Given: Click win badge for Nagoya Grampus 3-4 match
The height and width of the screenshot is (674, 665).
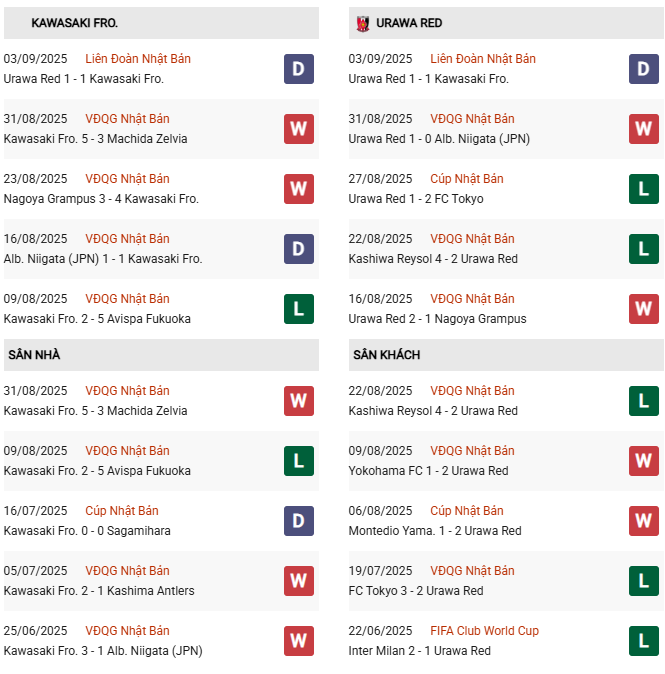Looking at the screenshot, I should pyautogui.click(x=298, y=189).
